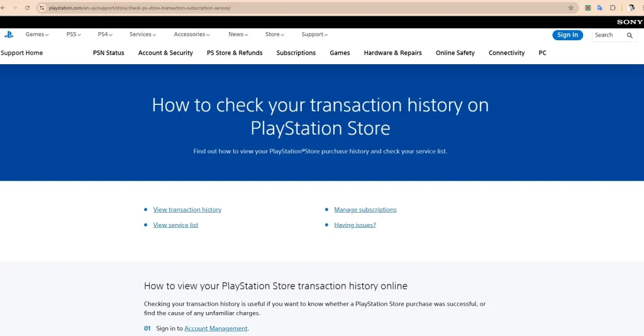Expand the Games dropdown menu
The image size is (644, 336).
point(37,35)
